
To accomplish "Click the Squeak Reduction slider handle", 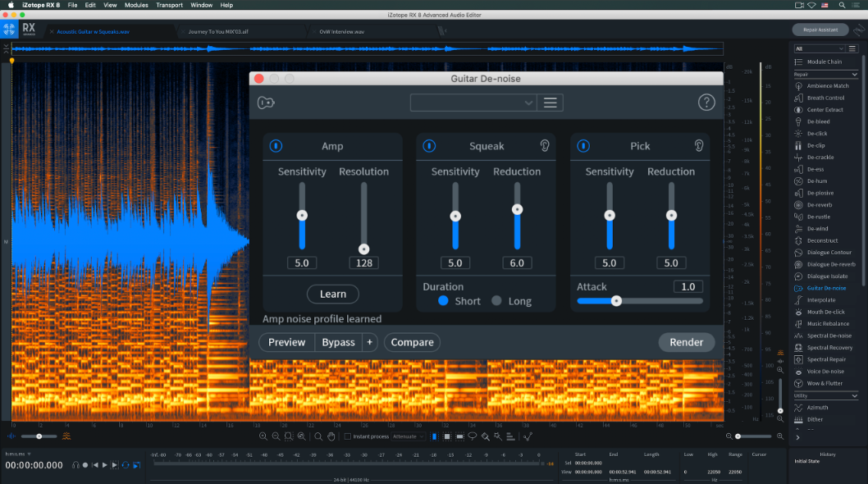I will (x=517, y=209).
